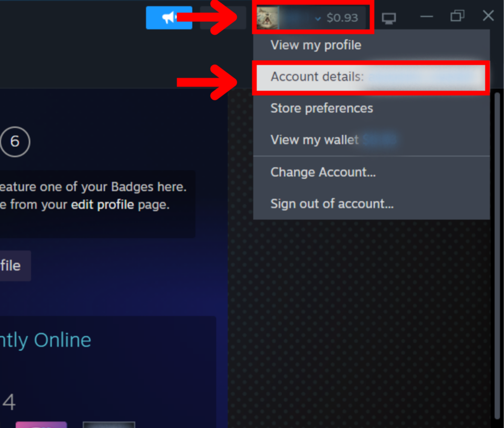Open Account details menu entry

(x=371, y=77)
